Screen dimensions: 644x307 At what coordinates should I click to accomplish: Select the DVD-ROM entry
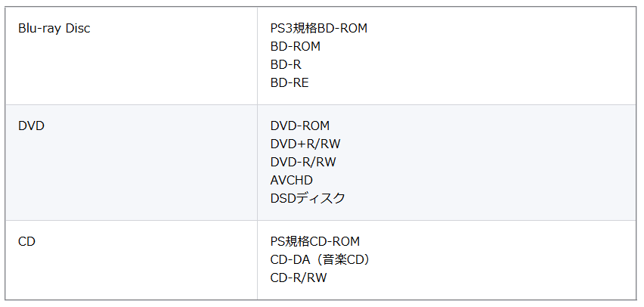[x=299, y=126]
